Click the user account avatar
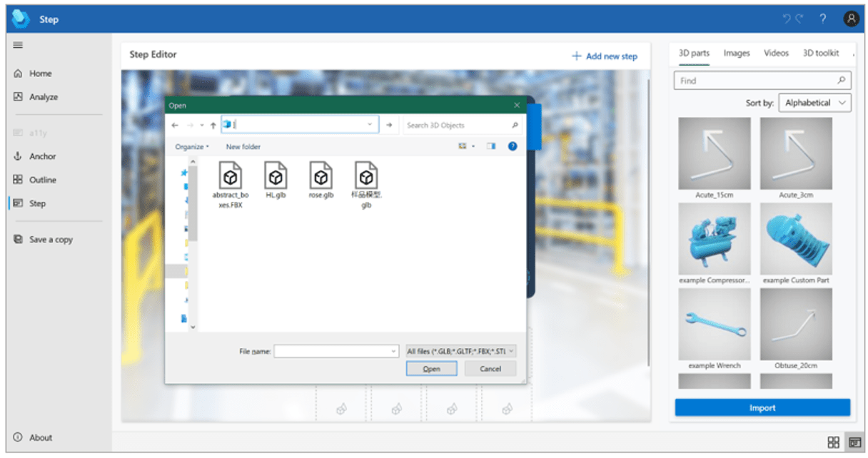Viewport: 868px width, 458px height. coord(851,19)
